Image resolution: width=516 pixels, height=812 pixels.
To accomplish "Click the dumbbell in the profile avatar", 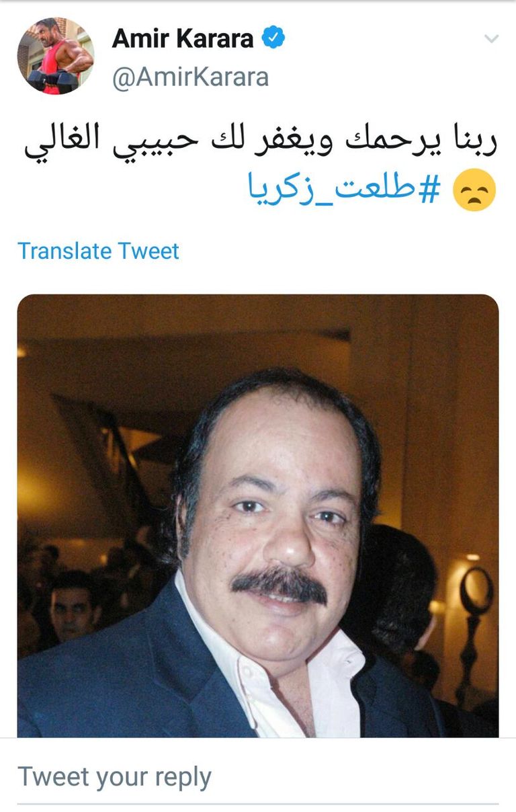I will click(x=52, y=81).
